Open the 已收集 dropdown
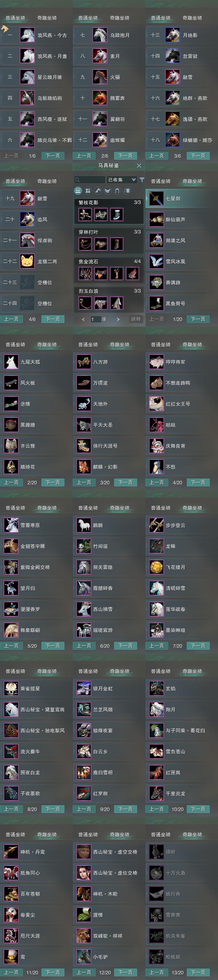This screenshot has height=980, width=218. pos(122,179)
